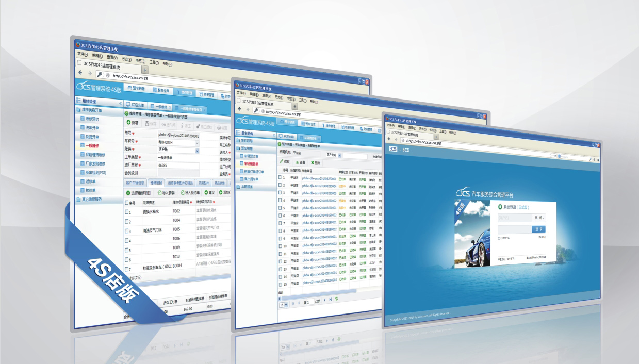Select 车辆销售单 in the sales window sidebar
The width and height of the screenshot is (639, 364).
point(250,163)
